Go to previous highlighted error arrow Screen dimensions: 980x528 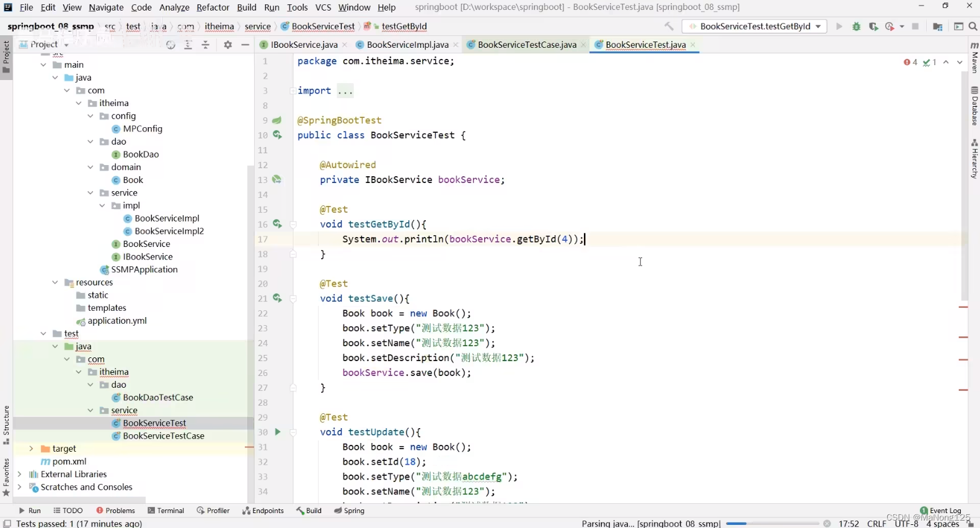tap(946, 62)
